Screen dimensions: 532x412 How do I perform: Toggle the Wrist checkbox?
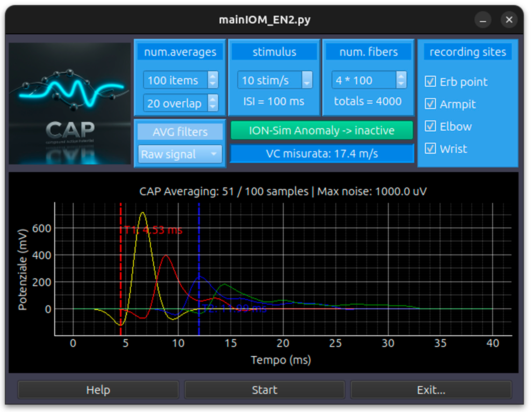point(430,148)
